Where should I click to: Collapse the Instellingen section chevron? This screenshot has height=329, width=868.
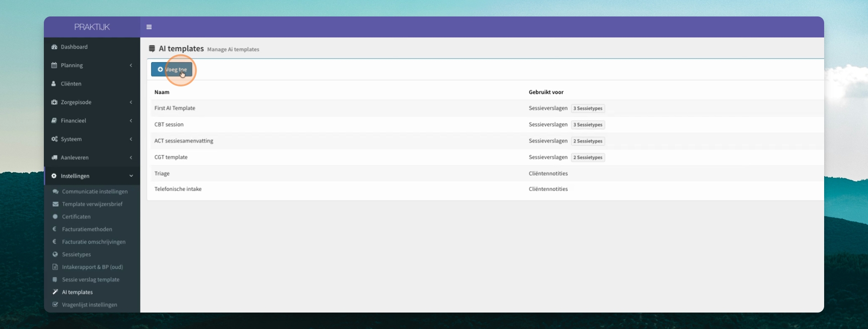point(131,176)
